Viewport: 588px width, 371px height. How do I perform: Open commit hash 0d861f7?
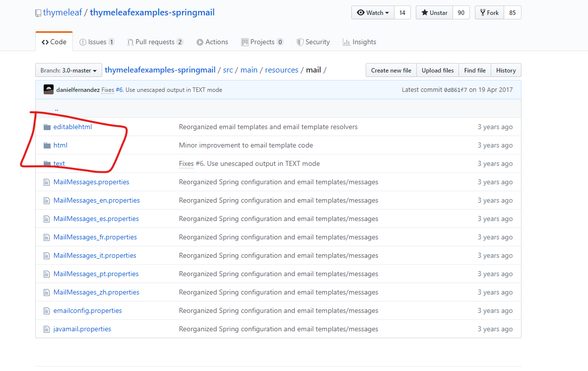pos(456,90)
